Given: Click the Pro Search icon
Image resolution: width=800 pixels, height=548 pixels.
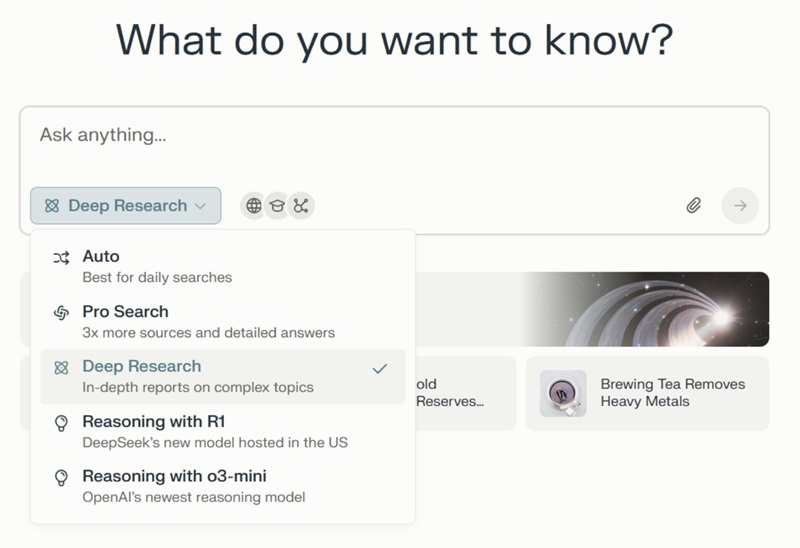Looking at the screenshot, I should pyautogui.click(x=61, y=313).
